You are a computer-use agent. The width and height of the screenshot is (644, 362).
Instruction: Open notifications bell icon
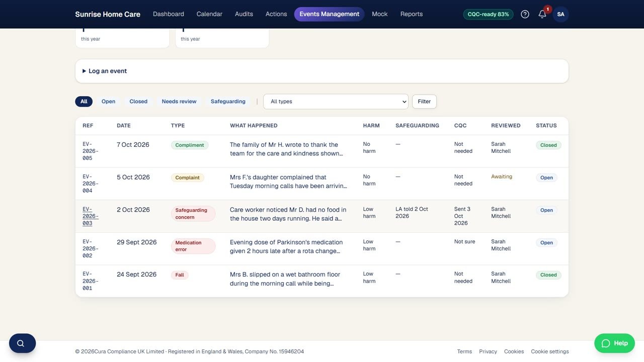[542, 14]
